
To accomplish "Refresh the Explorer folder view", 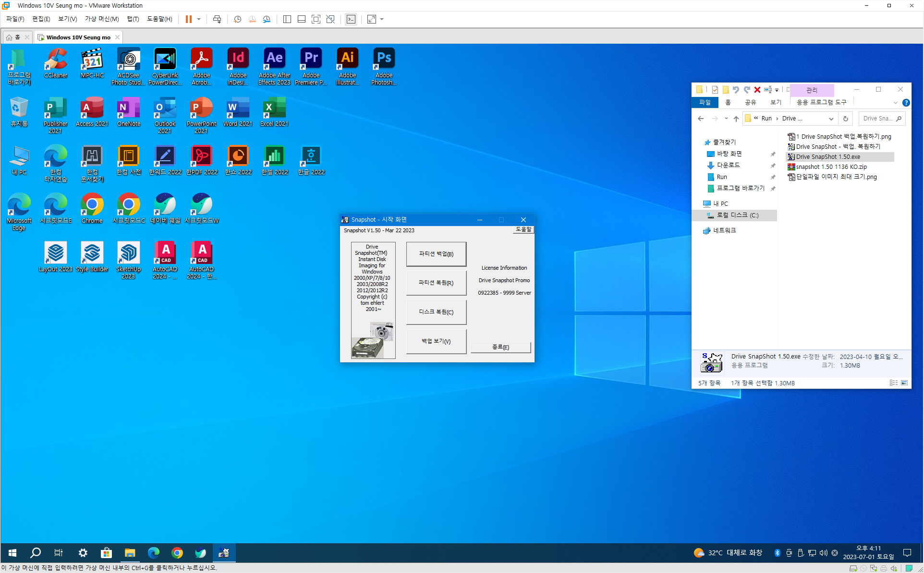I will coord(846,119).
